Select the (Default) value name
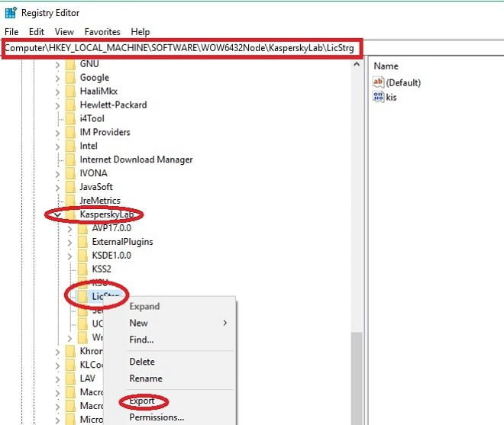The image size is (504, 425). point(403,82)
